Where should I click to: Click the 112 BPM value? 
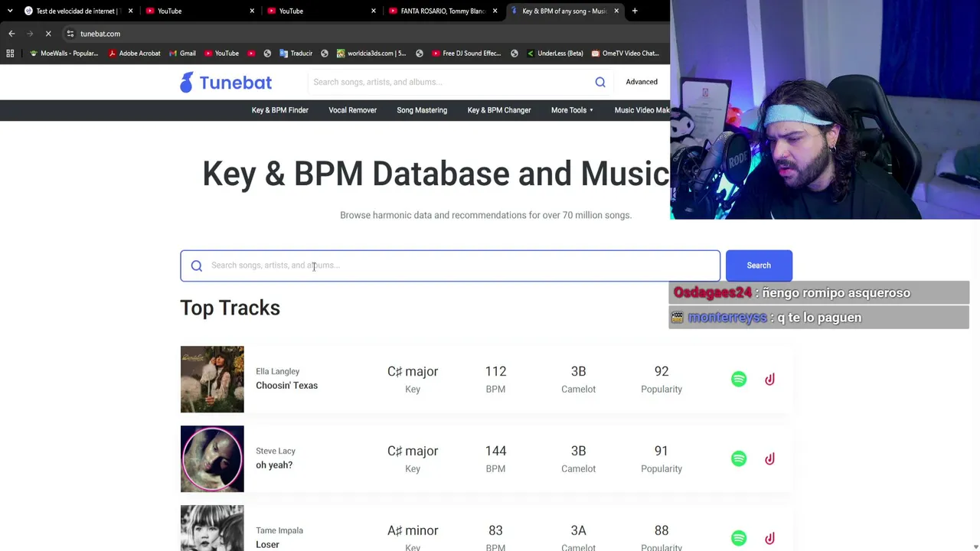(495, 371)
